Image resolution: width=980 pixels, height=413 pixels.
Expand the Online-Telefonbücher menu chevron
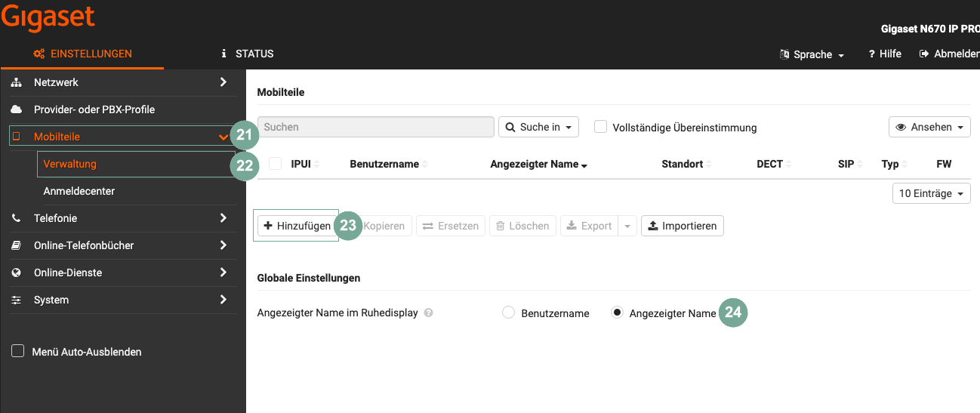pyautogui.click(x=223, y=245)
